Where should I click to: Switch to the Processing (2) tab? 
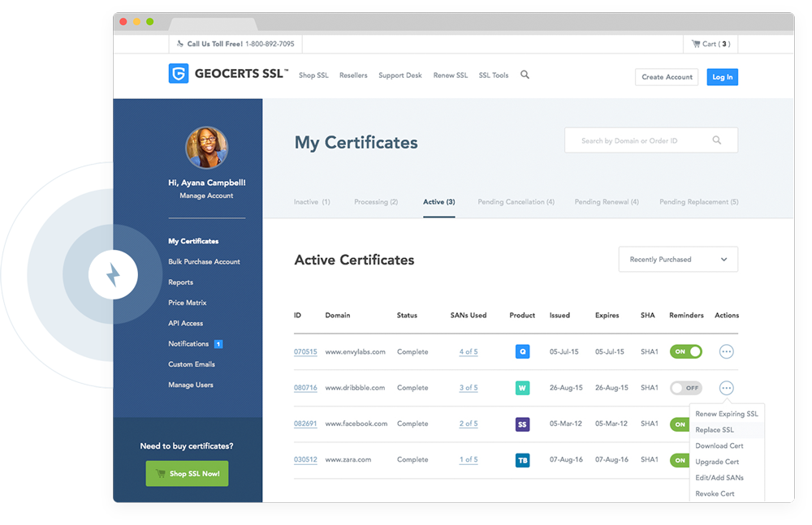(x=376, y=202)
